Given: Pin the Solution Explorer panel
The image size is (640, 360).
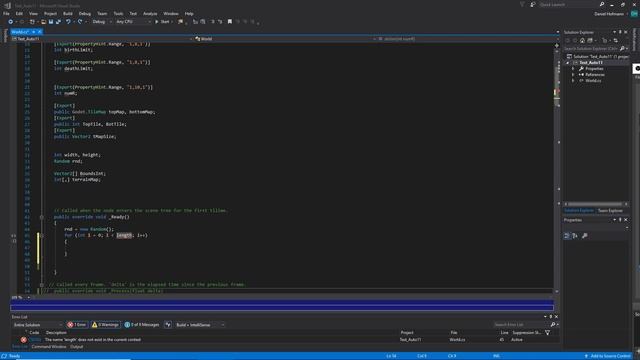Looking at the screenshot, I should (620, 32).
